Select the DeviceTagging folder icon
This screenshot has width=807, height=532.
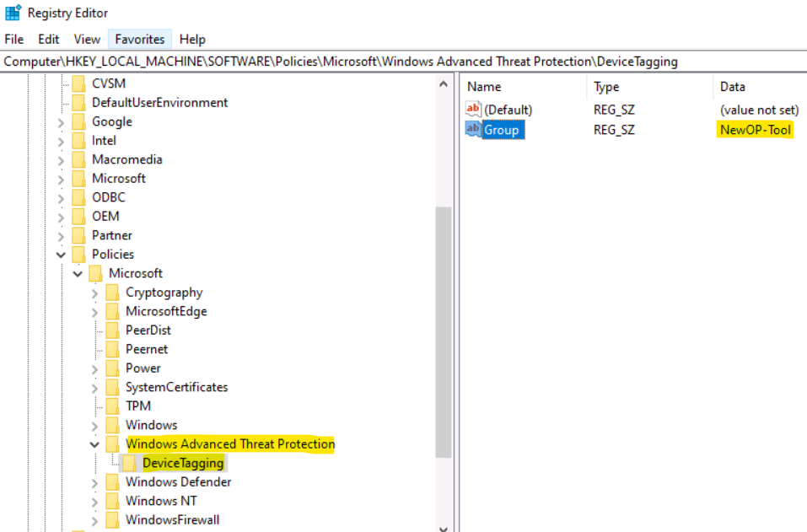coord(129,463)
